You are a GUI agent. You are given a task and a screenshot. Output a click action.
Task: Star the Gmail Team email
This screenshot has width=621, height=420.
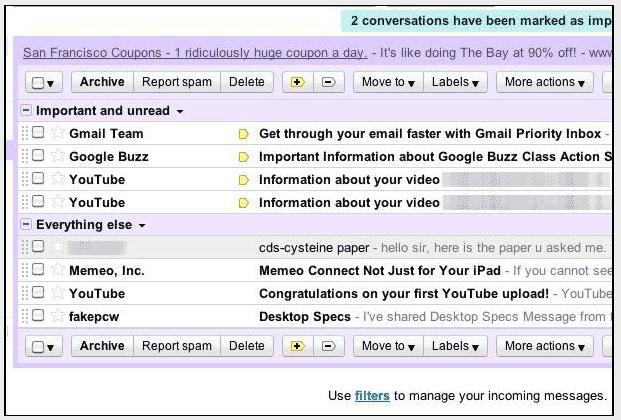click(57, 133)
